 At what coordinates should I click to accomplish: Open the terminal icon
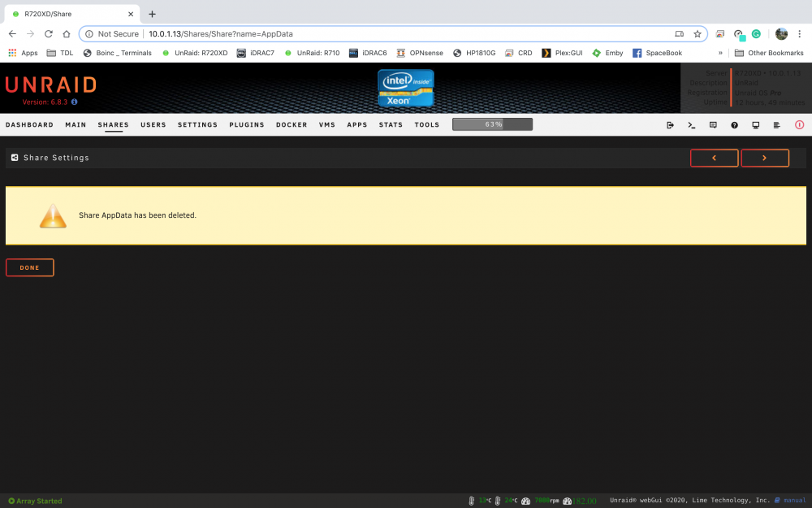[691, 125]
